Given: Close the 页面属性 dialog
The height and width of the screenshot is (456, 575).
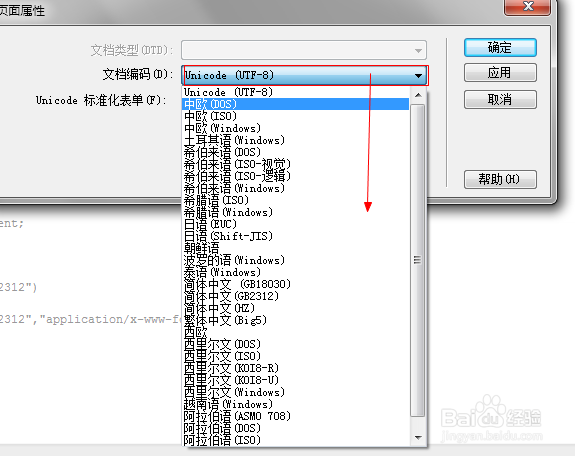Looking at the screenshot, I should pyautogui.click(x=527, y=7).
